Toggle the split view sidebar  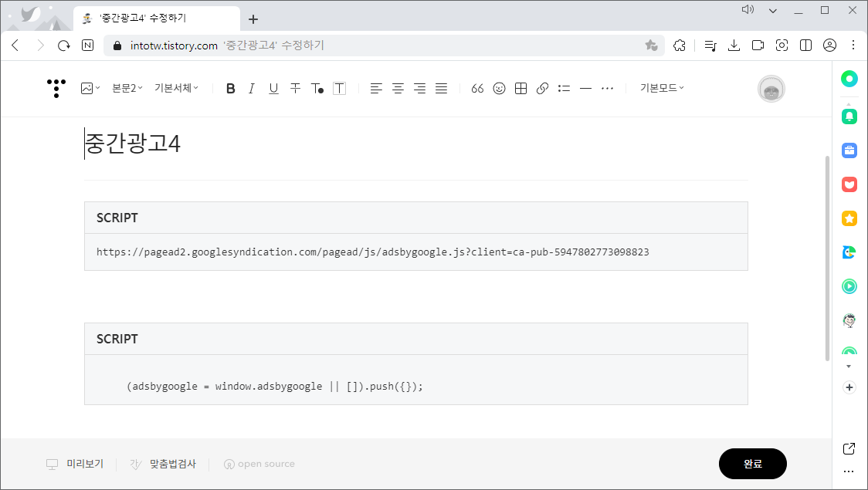coord(805,46)
